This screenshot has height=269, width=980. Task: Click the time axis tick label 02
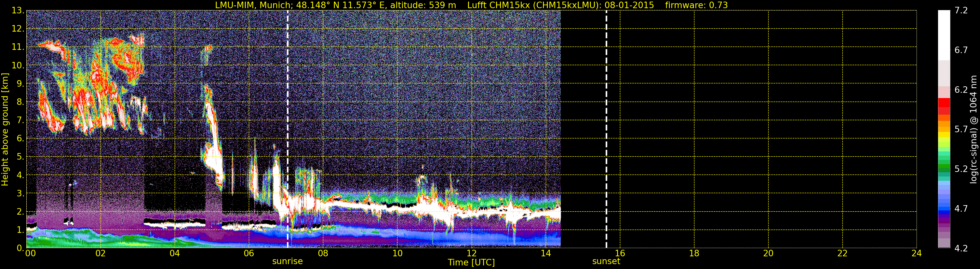pyautogui.click(x=101, y=253)
